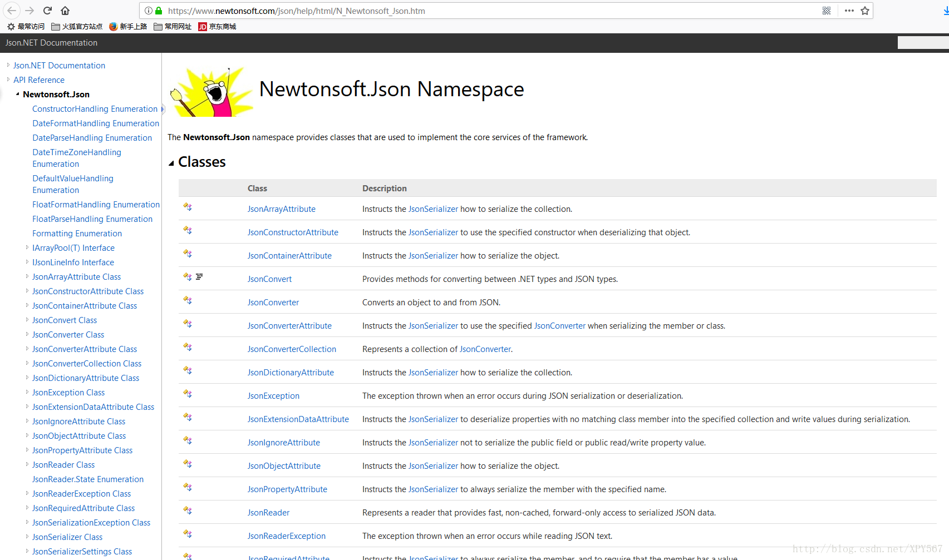
Task: Open the page actions three-dots menu
Action: 849,11
